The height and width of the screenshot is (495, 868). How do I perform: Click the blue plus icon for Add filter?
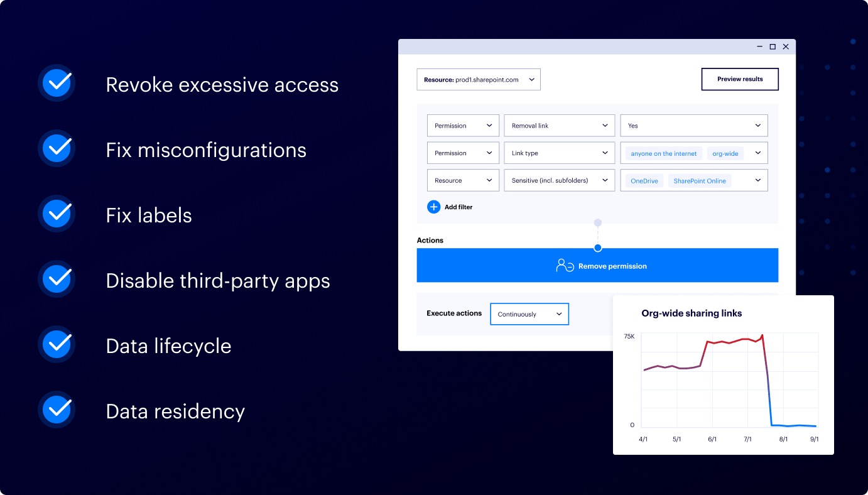(x=433, y=207)
